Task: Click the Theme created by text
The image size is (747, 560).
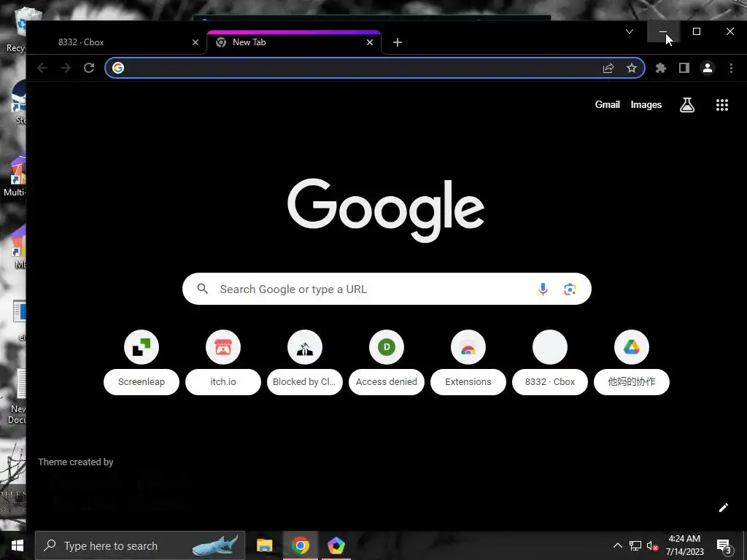Action: pyautogui.click(x=76, y=462)
